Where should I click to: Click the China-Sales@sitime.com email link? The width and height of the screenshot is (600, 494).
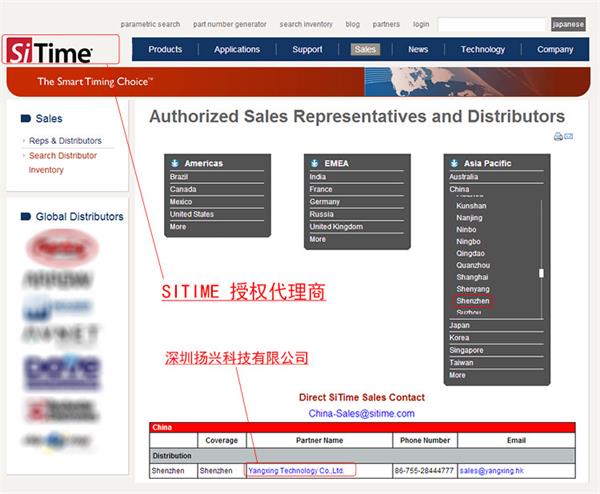[361, 413]
